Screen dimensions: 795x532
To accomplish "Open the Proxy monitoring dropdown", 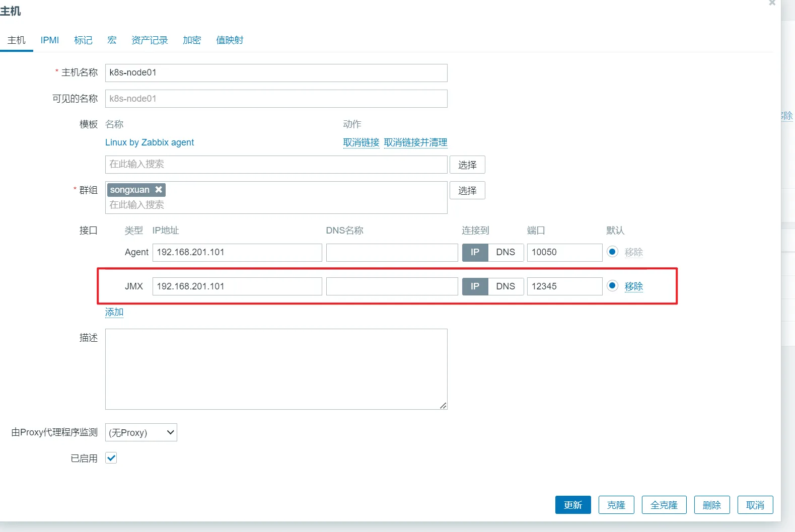I will [x=141, y=432].
